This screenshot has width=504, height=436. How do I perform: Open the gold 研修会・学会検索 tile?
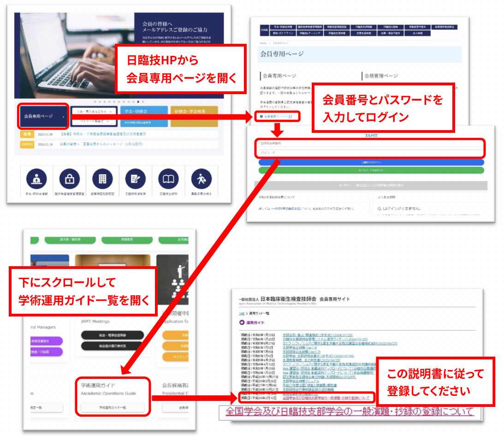click(x=194, y=116)
